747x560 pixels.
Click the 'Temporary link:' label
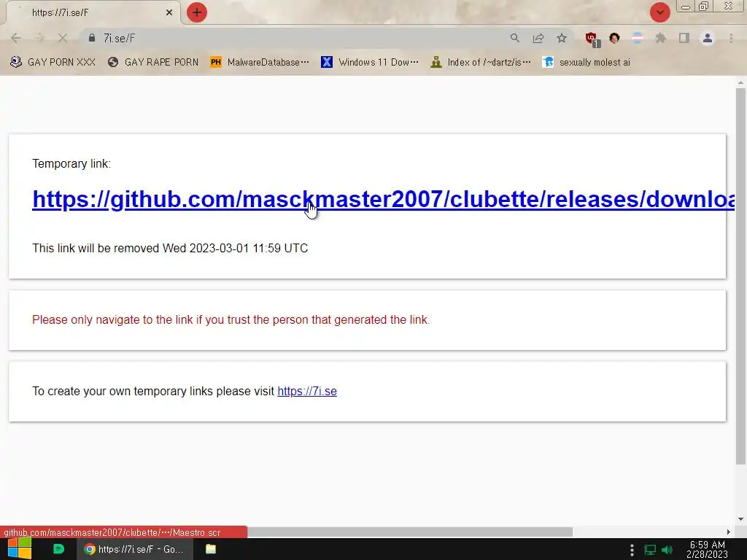tap(71, 164)
